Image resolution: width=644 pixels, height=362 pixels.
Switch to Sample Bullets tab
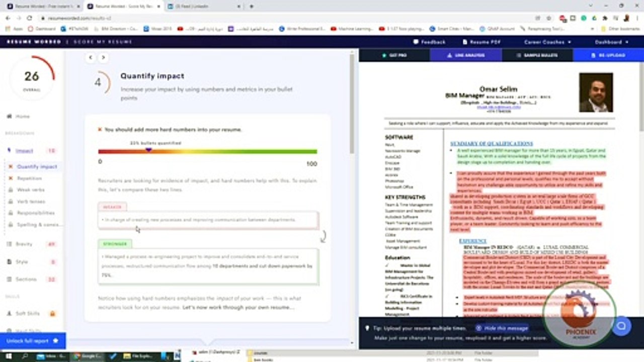coord(537,55)
